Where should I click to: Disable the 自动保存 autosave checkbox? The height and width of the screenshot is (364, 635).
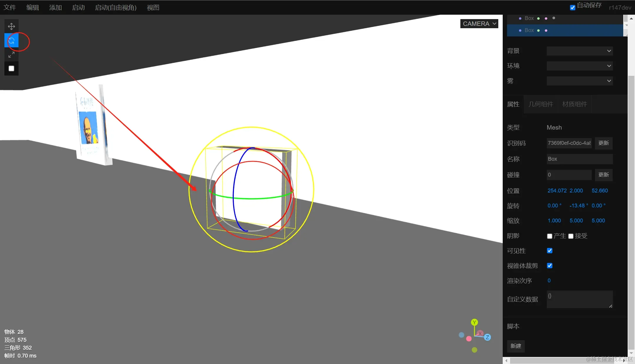[x=573, y=8]
